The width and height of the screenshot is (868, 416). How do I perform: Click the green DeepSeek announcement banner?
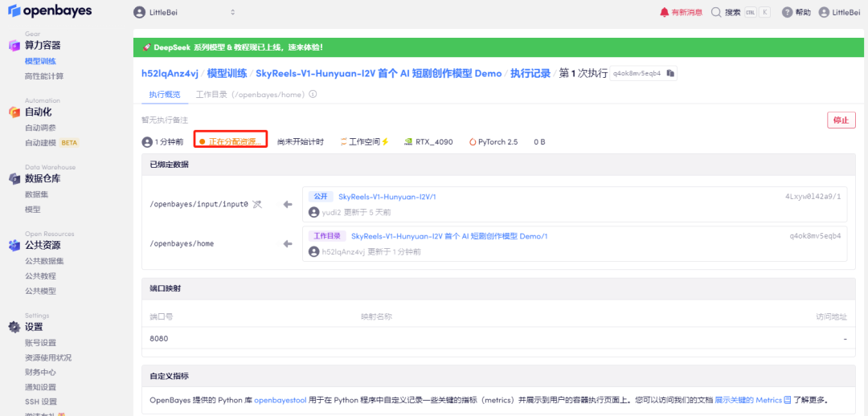tap(498, 47)
